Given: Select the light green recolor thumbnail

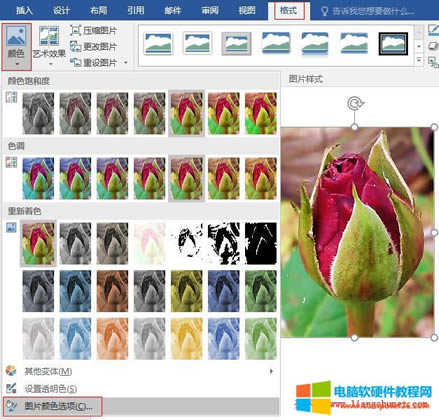Looking at the screenshot, I should (x=261, y=339).
